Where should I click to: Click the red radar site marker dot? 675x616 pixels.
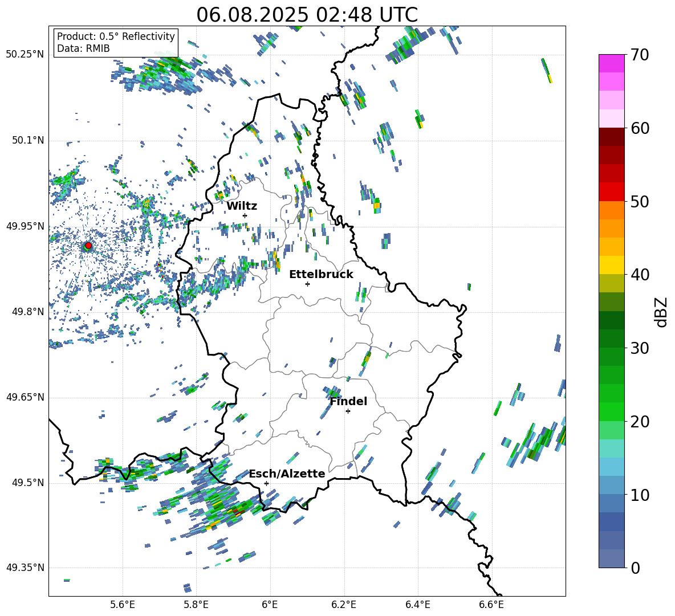(88, 246)
